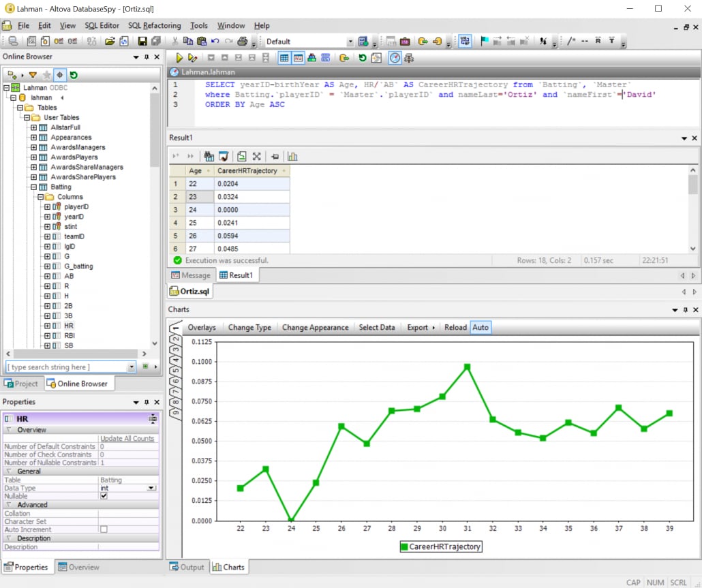The height and width of the screenshot is (588, 702).
Task: Click the green bookmark flag toolbar icon
Action: point(485,41)
